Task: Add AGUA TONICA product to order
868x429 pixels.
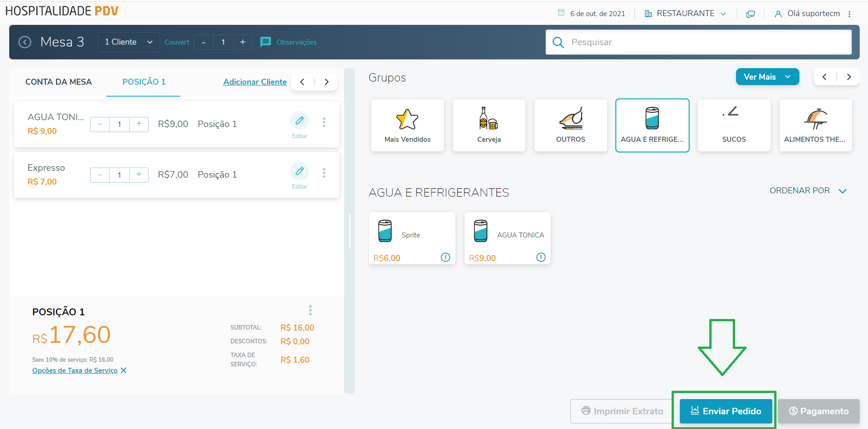Action: click(507, 238)
